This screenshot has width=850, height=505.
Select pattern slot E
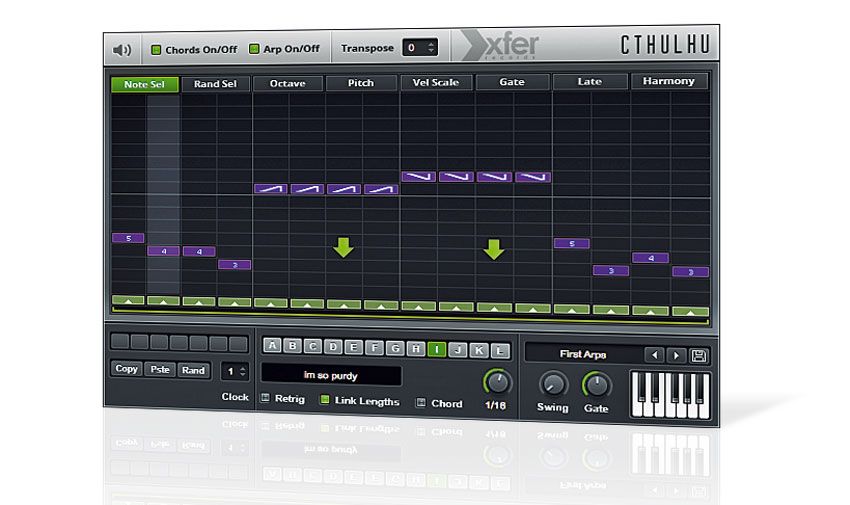[353, 347]
